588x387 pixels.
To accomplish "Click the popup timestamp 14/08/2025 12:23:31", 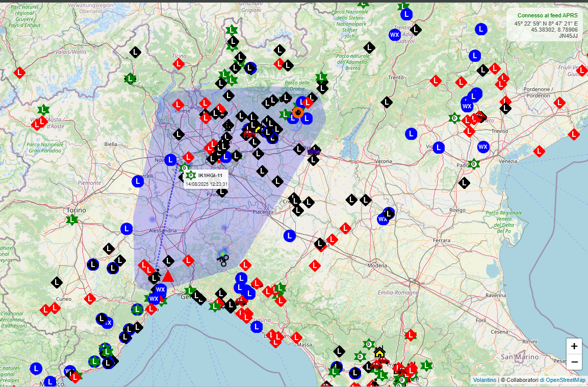I will coord(207,184).
